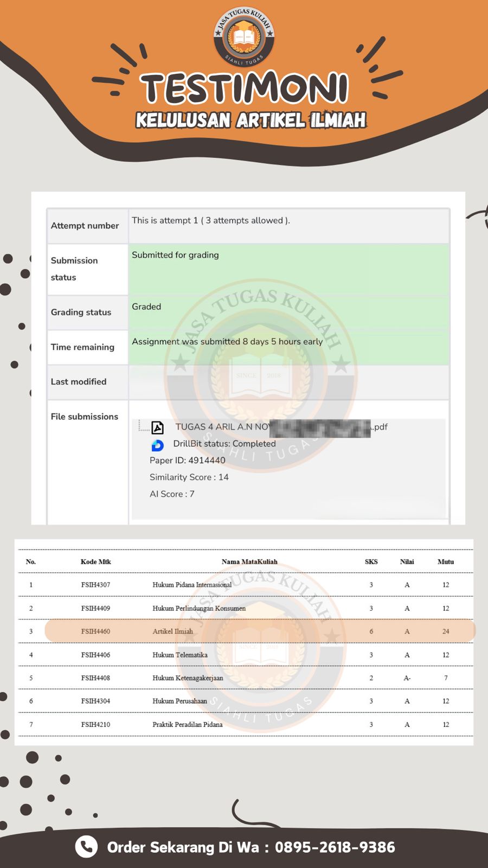Click 'This is attempt 1 ( 3 attempts allowed )'

[x=211, y=220]
